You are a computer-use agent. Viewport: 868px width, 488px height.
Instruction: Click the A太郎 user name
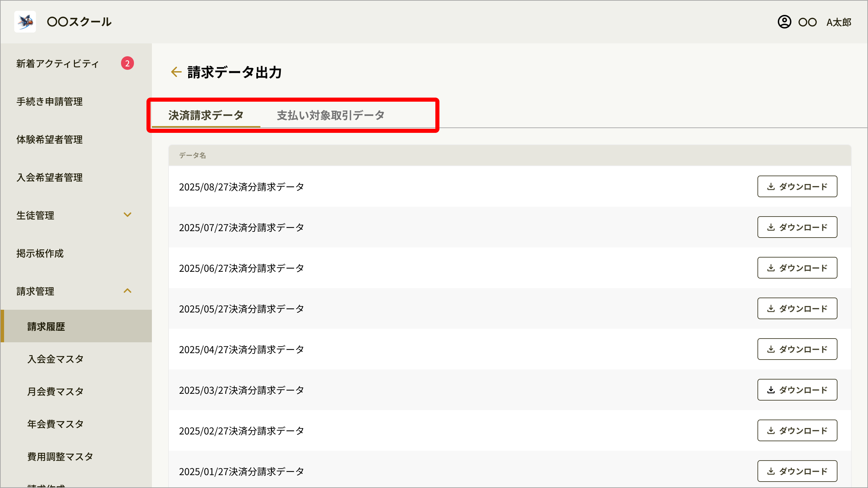tap(839, 22)
